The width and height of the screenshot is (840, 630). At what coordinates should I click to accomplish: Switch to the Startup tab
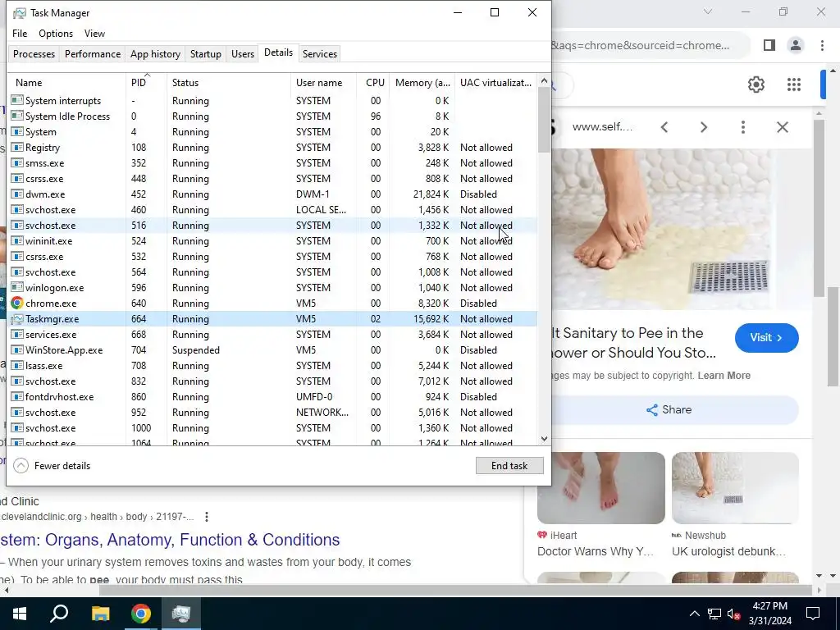pyautogui.click(x=206, y=54)
